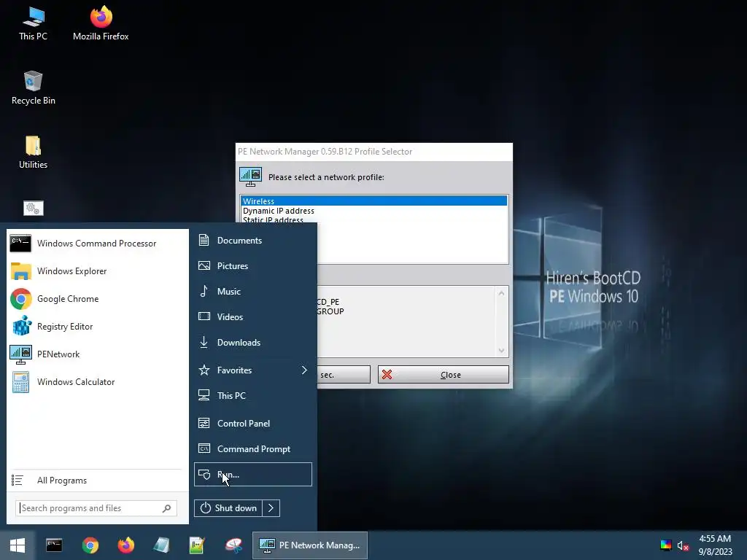Click the magnifier icon in search box
The image size is (747, 560).
point(166,508)
